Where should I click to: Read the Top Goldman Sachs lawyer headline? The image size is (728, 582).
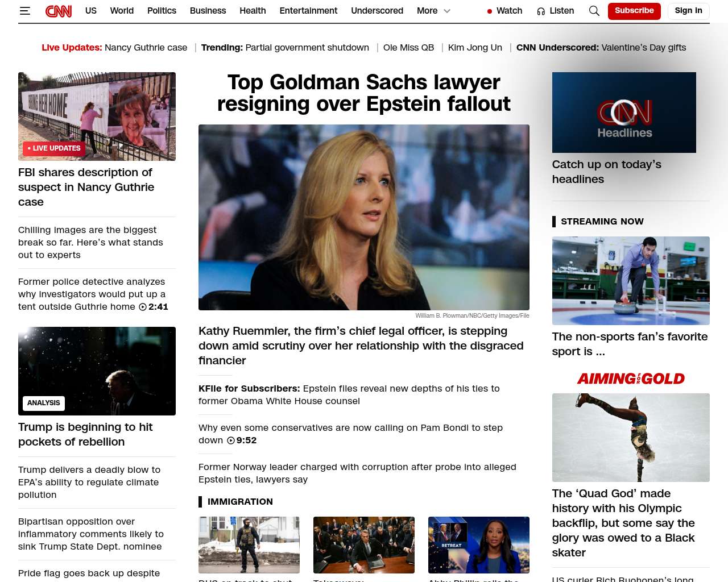point(363,93)
